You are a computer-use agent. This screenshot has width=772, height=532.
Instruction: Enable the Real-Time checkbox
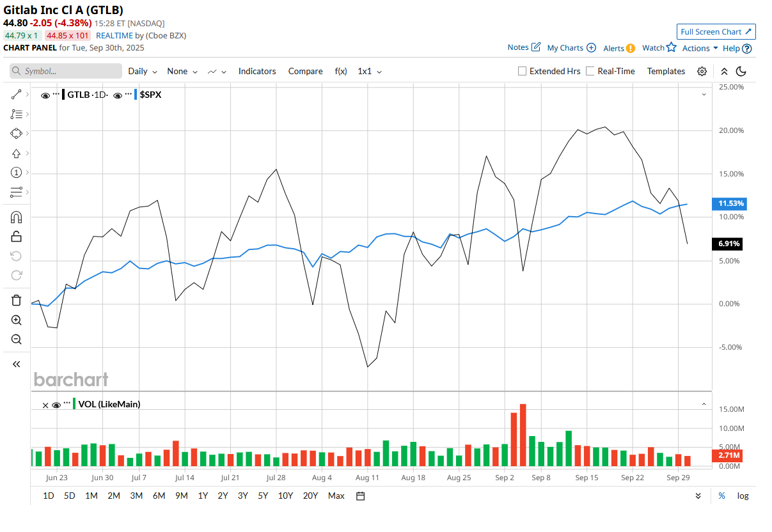pos(590,71)
